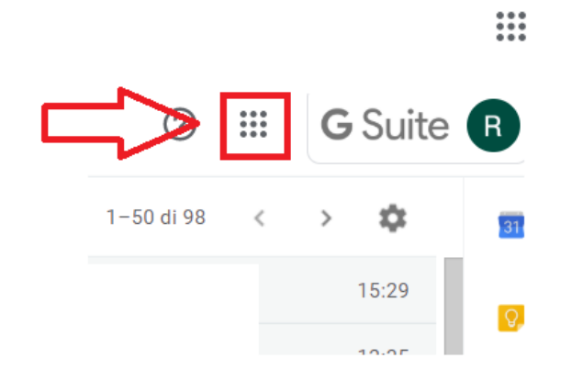Viewport: 583px width, 392px height.
Task: Click the 15:29 timestamp text
Action: pos(384,290)
